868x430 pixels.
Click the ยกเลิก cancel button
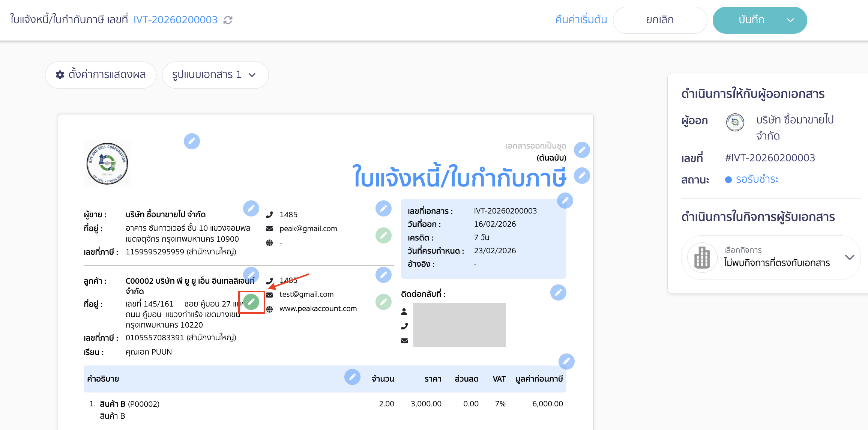point(660,20)
